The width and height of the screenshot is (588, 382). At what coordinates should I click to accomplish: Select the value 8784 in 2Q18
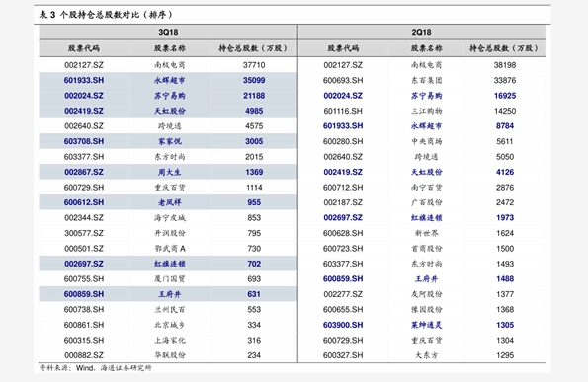[505, 125]
